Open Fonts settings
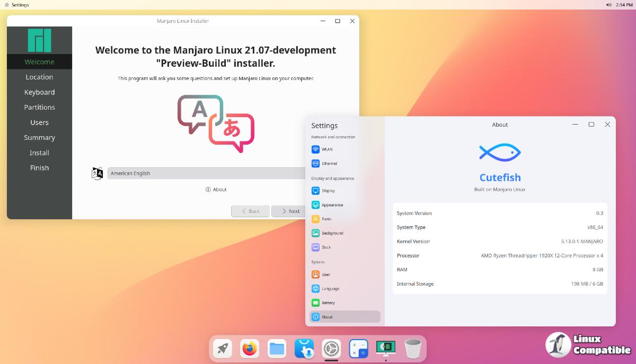The image size is (636, 364). [x=326, y=219]
